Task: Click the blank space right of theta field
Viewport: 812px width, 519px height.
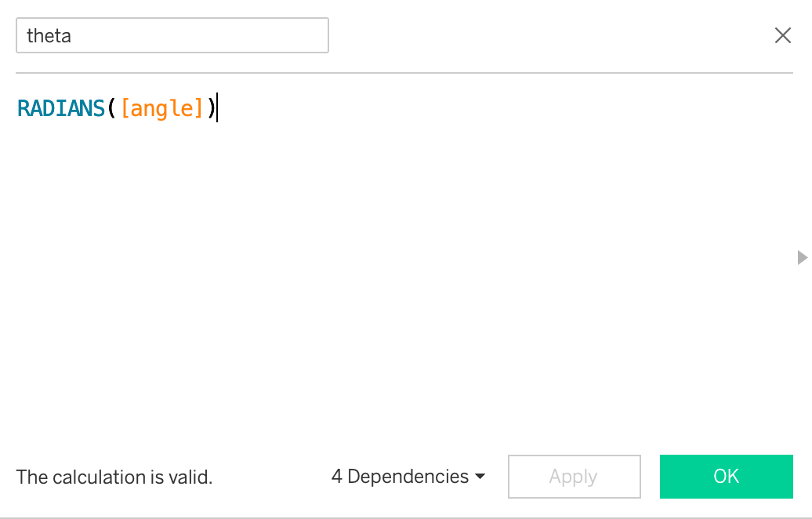Action: 549,35
